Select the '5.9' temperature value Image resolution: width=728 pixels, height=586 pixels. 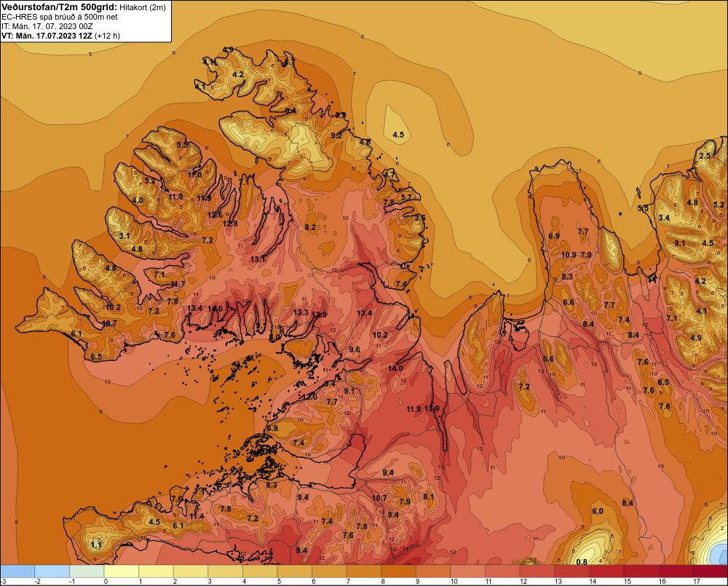(340, 115)
